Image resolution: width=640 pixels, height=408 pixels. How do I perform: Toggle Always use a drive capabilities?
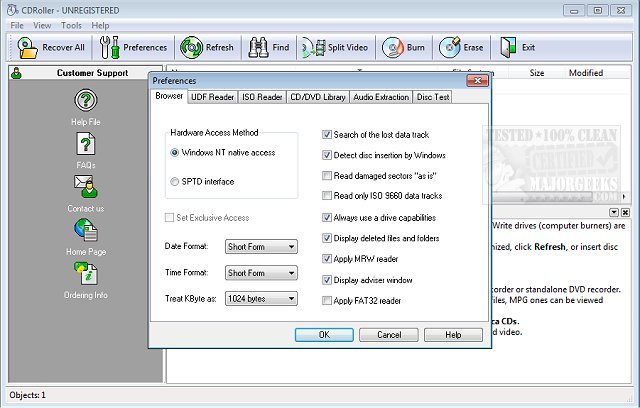pyautogui.click(x=327, y=217)
